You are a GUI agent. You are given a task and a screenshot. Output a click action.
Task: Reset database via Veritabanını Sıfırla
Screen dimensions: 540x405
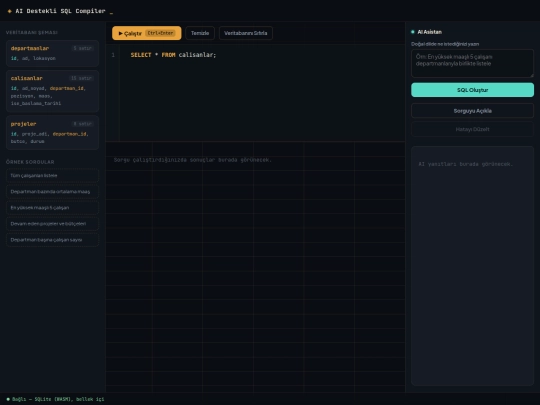click(246, 33)
